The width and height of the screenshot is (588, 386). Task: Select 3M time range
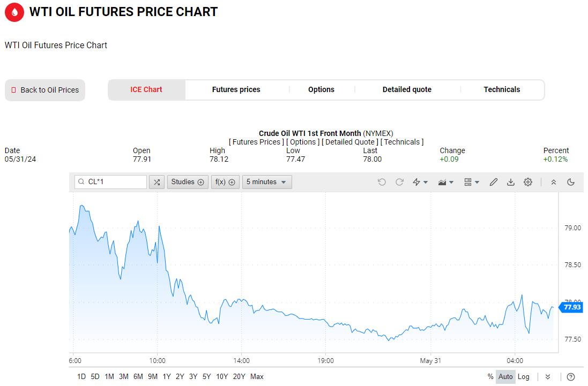pyautogui.click(x=124, y=377)
